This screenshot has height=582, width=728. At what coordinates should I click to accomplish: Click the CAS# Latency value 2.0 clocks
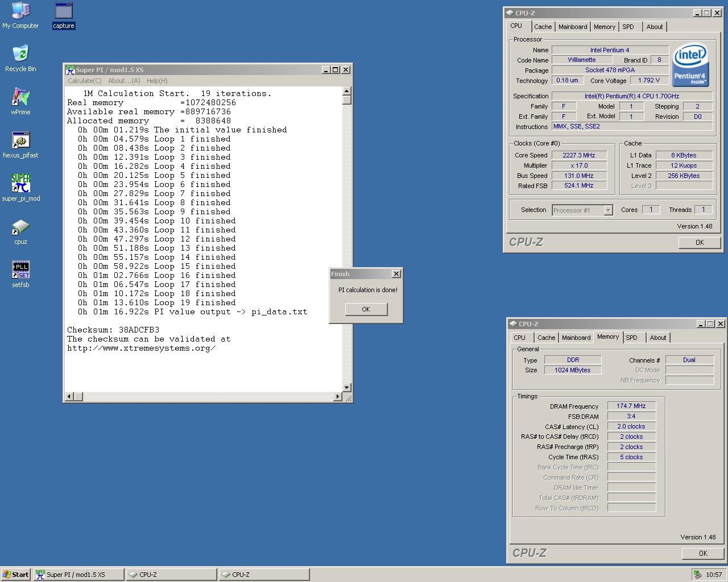[x=631, y=426]
